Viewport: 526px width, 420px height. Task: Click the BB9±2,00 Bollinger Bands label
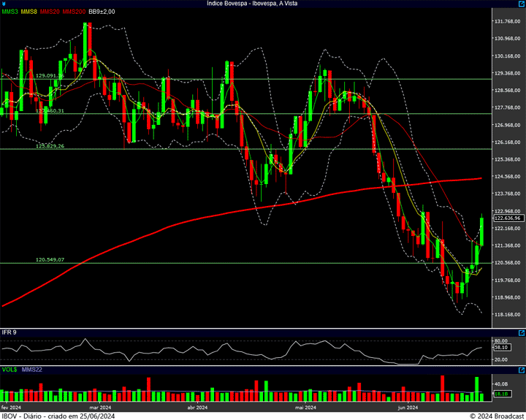(x=102, y=12)
